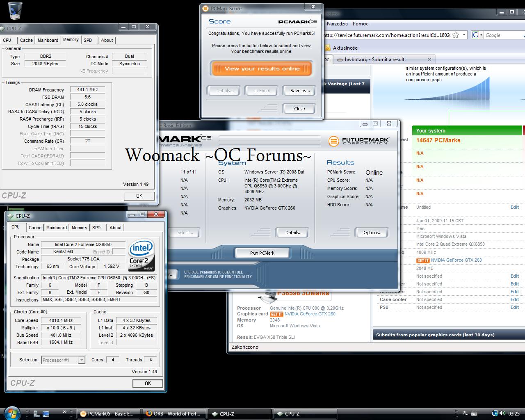The width and height of the screenshot is (525, 420).
Task: Click View your results online button
Action: (262, 68)
